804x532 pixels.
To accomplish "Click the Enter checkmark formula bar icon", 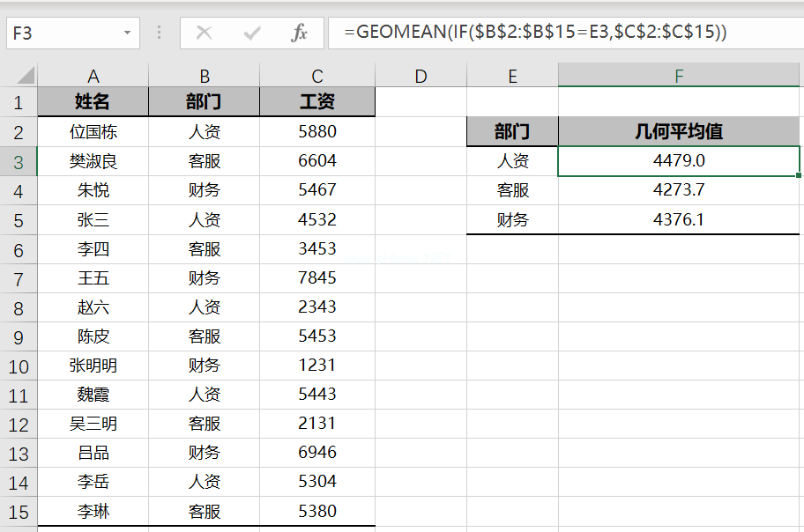I will pyautogui.click(x=252, y=33).
